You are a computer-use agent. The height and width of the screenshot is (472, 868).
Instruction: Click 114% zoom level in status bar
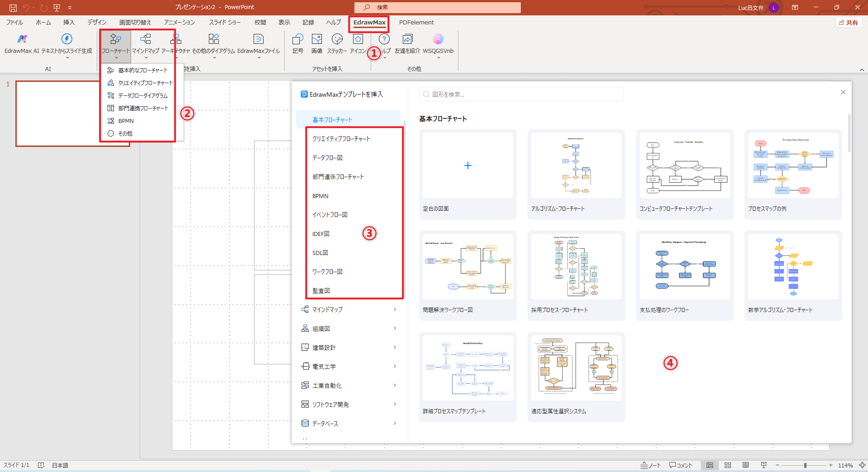tap(845, 465)
